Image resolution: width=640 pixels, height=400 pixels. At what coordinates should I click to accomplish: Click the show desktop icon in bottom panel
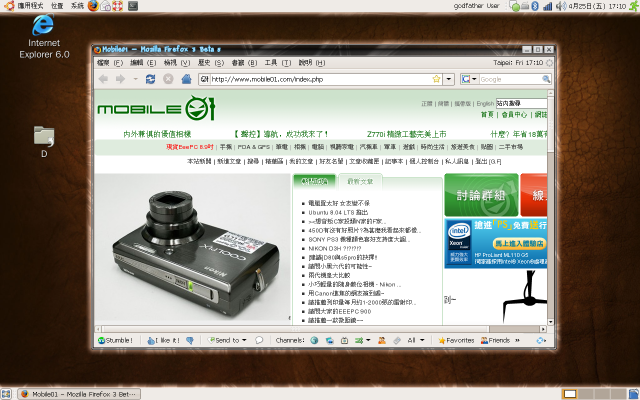coord(6,394)
